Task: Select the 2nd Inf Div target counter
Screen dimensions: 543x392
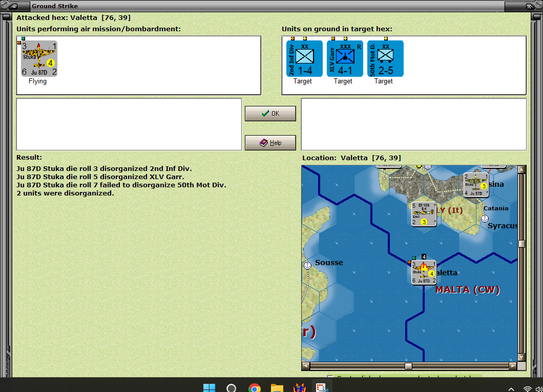Action: coord(304,58)
